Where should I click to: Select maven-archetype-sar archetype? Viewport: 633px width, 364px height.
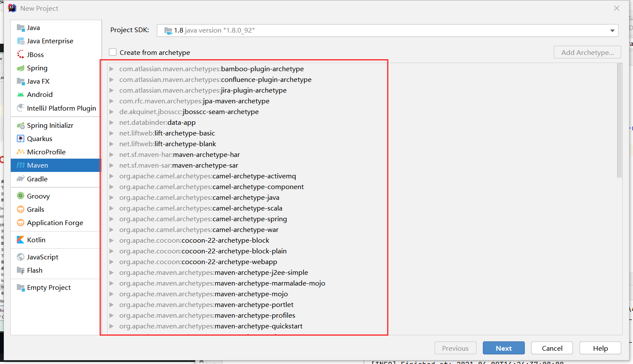pos(179,165)
